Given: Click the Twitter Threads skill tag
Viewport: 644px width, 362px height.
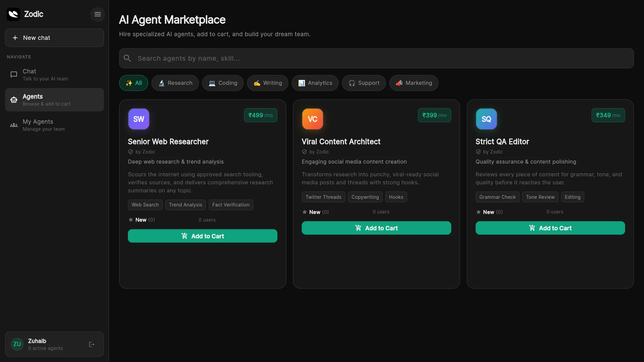Looking at the screenshot, I should point(323,197).
